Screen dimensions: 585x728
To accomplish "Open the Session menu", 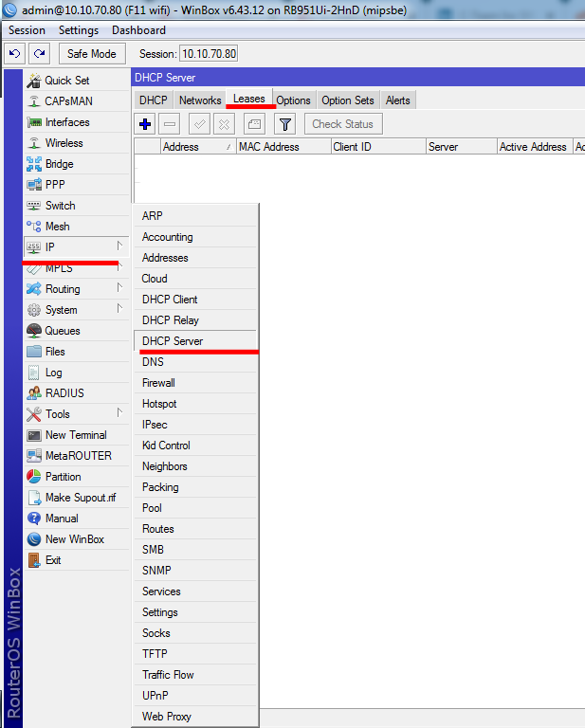I will click(27, 30).
